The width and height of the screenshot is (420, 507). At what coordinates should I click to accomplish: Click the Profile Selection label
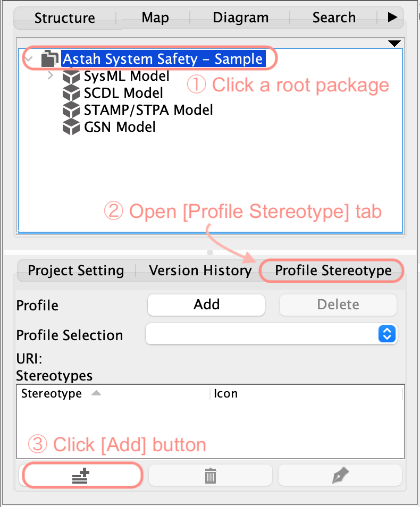[70, 335]
